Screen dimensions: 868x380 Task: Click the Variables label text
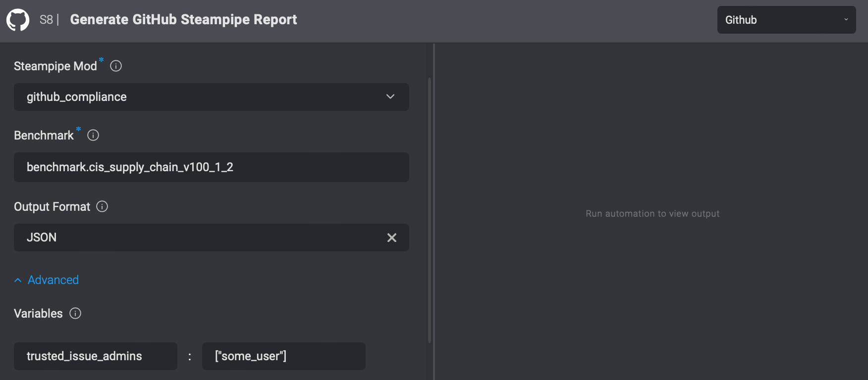coord(38,314)
